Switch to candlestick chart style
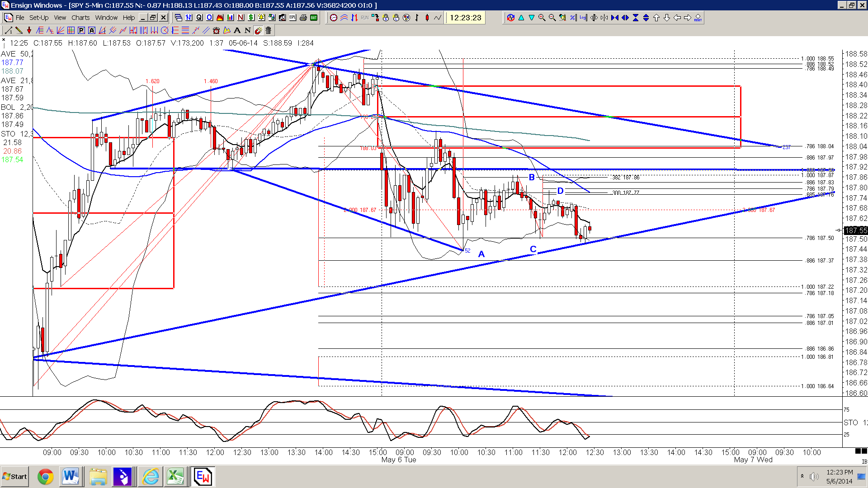Viewport: 868px width, 488px height. [427, 18]
